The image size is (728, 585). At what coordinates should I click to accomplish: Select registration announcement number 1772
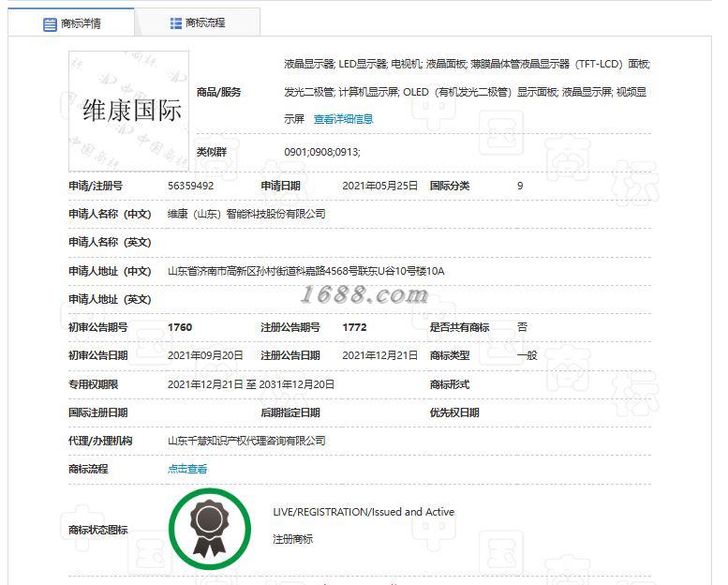point(355,327)
